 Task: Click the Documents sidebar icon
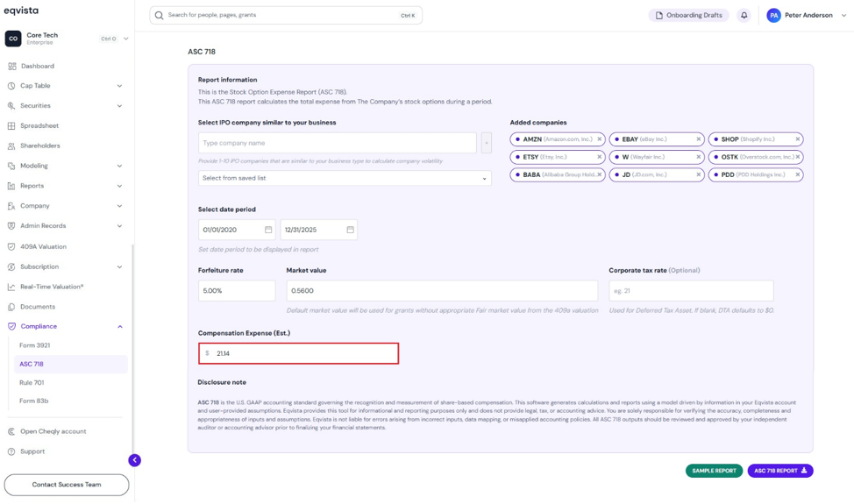tap(11, 307)
